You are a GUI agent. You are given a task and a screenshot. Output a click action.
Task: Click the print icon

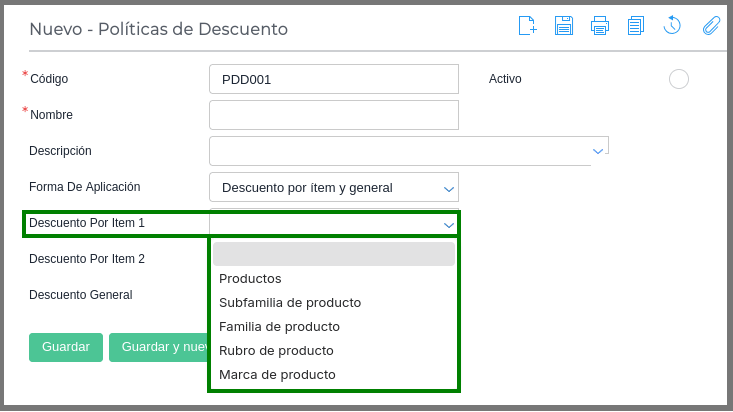(x=600, y=26)
